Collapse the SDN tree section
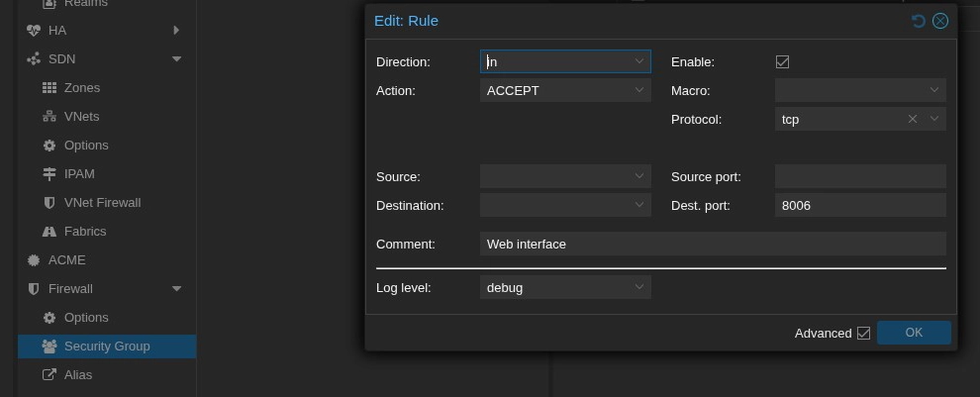The image size is (980, 397). (176, 59)
